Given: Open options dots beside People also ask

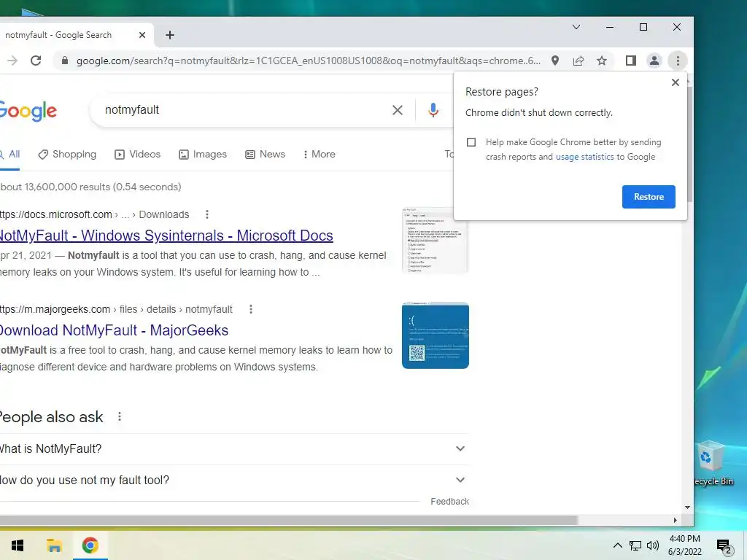Looking at the screenshot, I should 120,416.
